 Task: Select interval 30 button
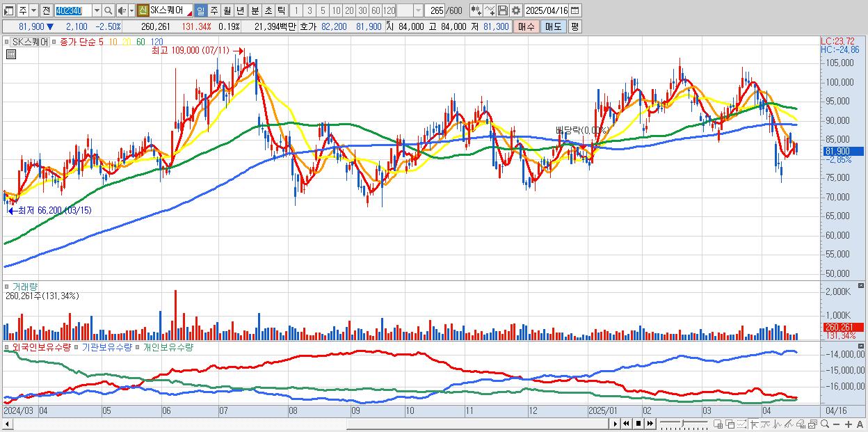pyautogui.click(x=362, y=10)
